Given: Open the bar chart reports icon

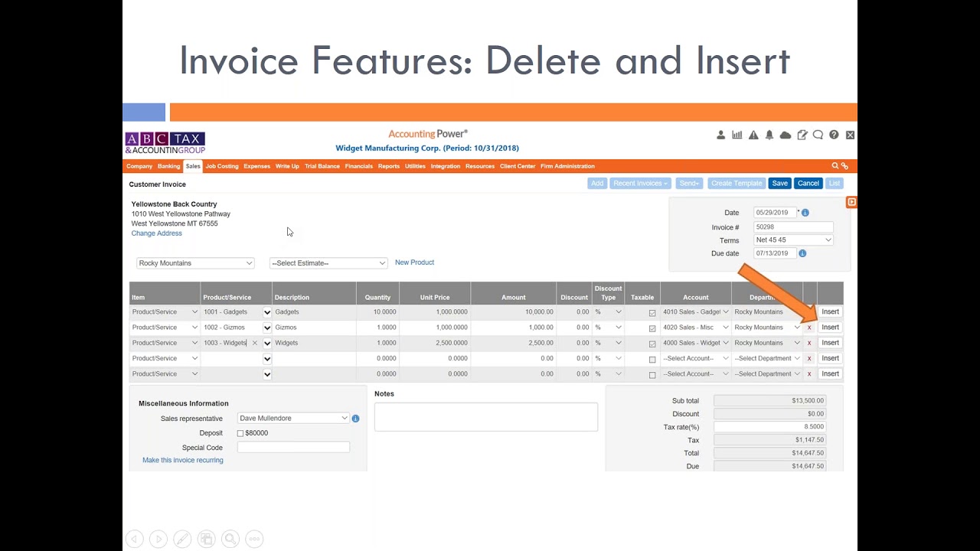Looking at the screenshot, I should (x=737, y=135).
